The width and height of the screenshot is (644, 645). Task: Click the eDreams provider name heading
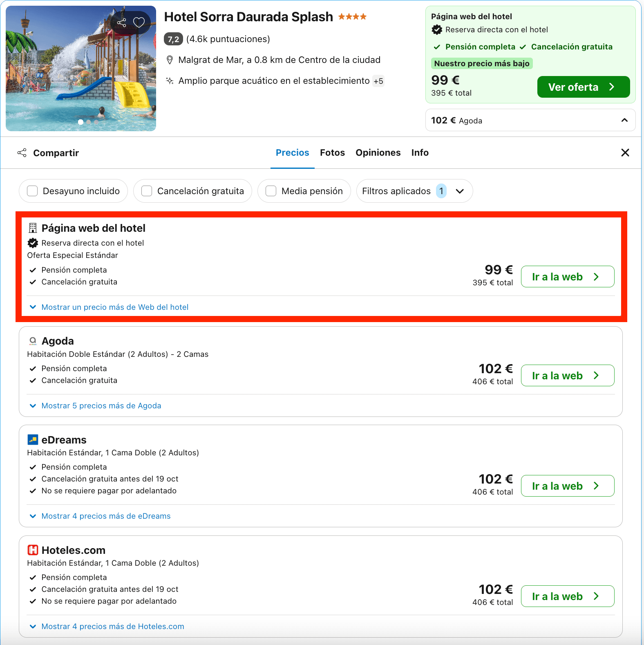point(64,440)
